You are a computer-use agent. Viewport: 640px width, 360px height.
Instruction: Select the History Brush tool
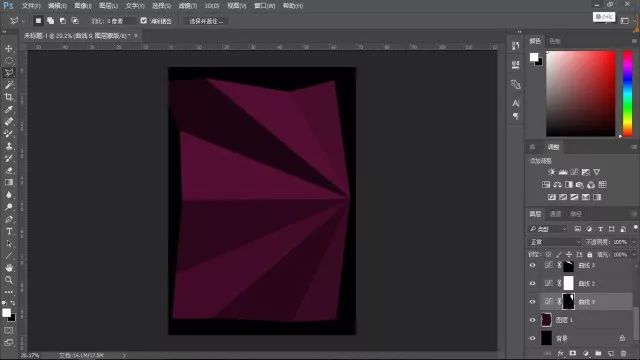[x=9, y=158]
